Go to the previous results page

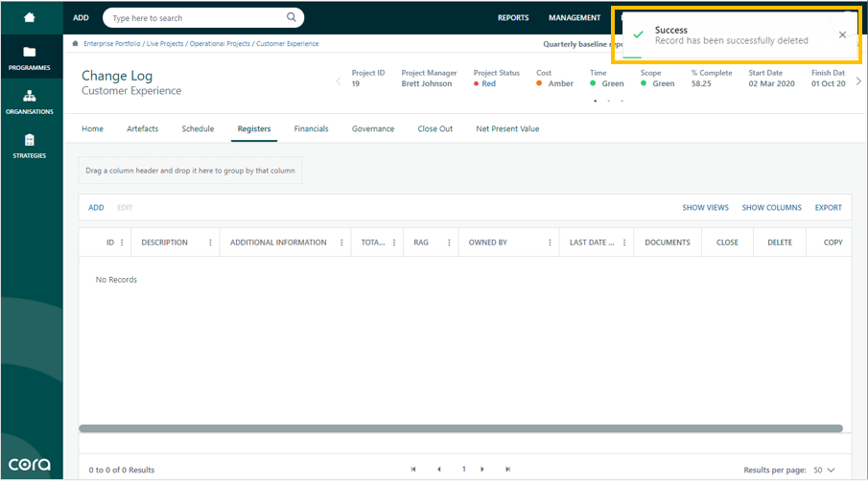point(439,469)
